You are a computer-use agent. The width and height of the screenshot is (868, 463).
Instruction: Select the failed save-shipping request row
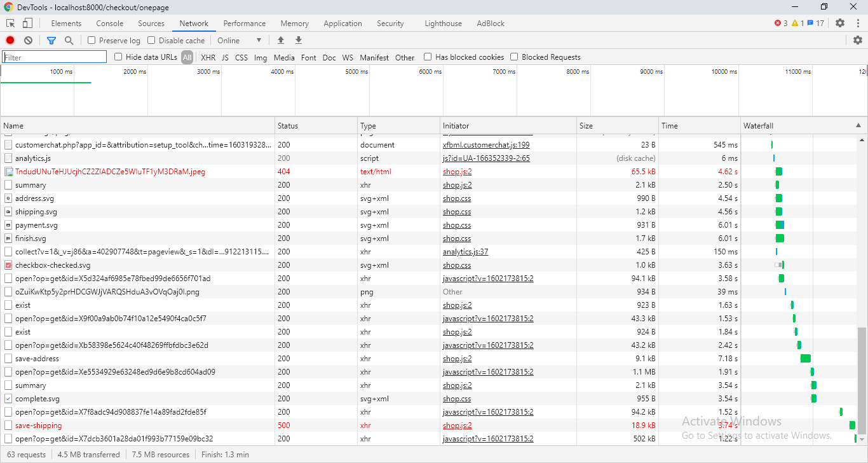click(x=428, y=425)
